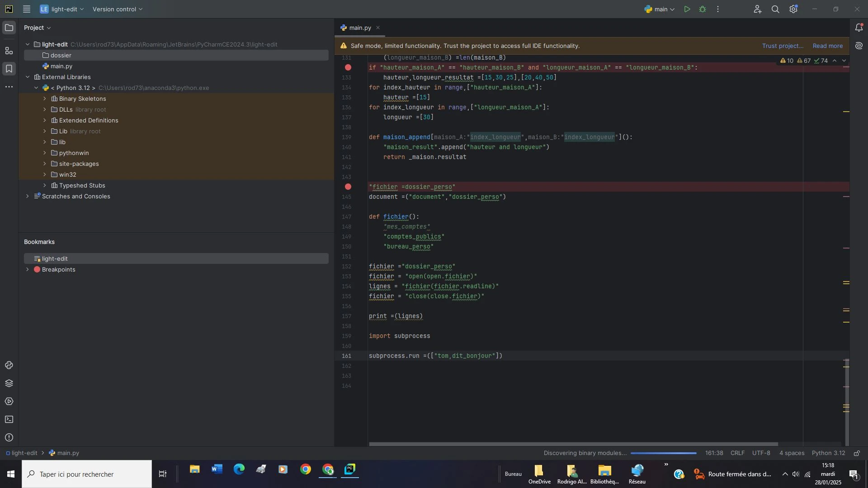868x488 pixels.
Task: Open the Notifications bell
Action: coord(859,28)
